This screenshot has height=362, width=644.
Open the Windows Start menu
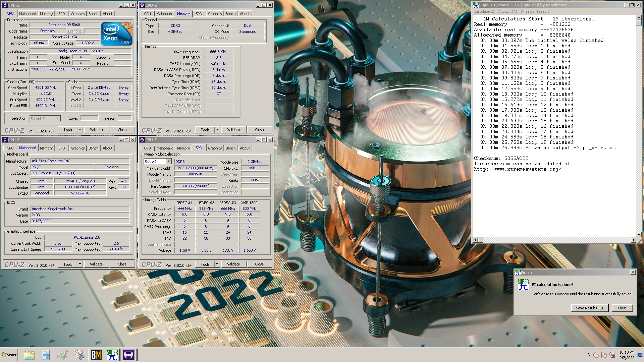9,355
